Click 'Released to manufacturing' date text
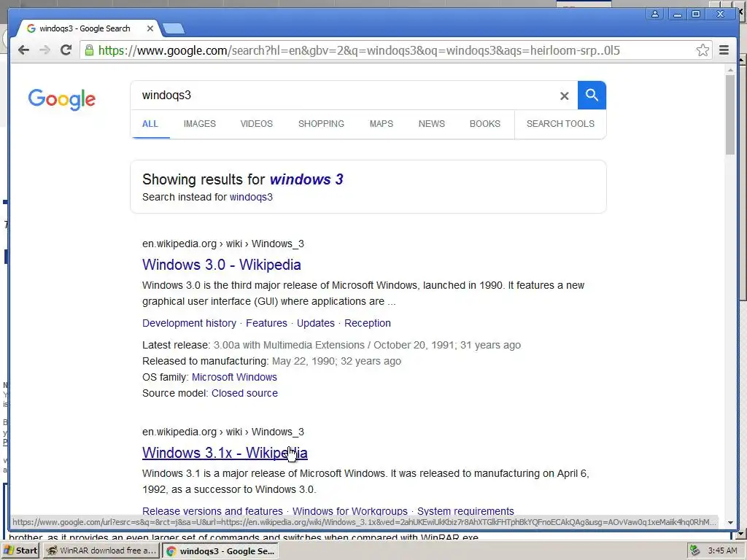 tap(336, 362)
